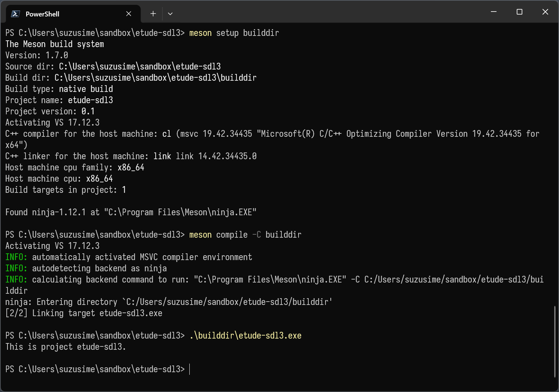Close the PowerShell tab
Image resolution: width=559 pixels, height=392 pixels.
(x=129, y=14)
